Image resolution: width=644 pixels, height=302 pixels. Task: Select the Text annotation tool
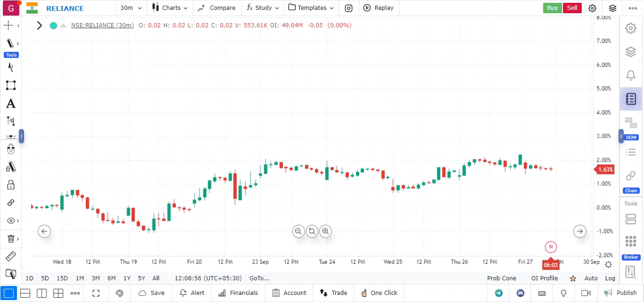[10, 103]
